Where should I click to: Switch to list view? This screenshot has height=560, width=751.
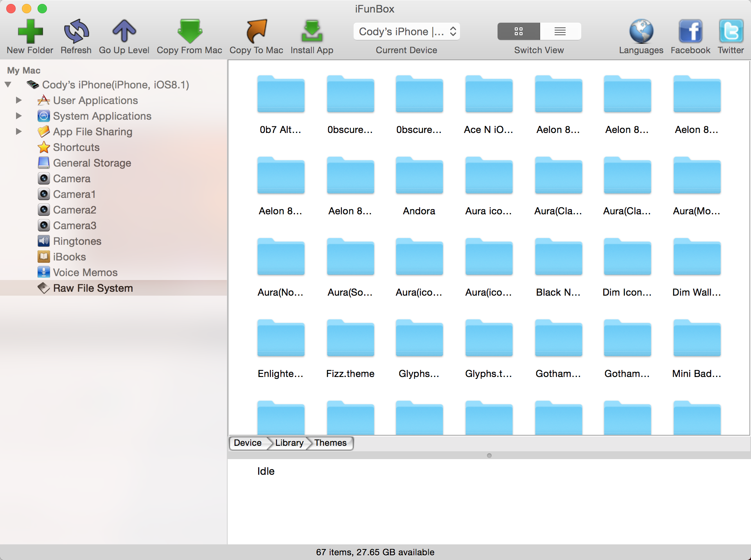(560, 31)
